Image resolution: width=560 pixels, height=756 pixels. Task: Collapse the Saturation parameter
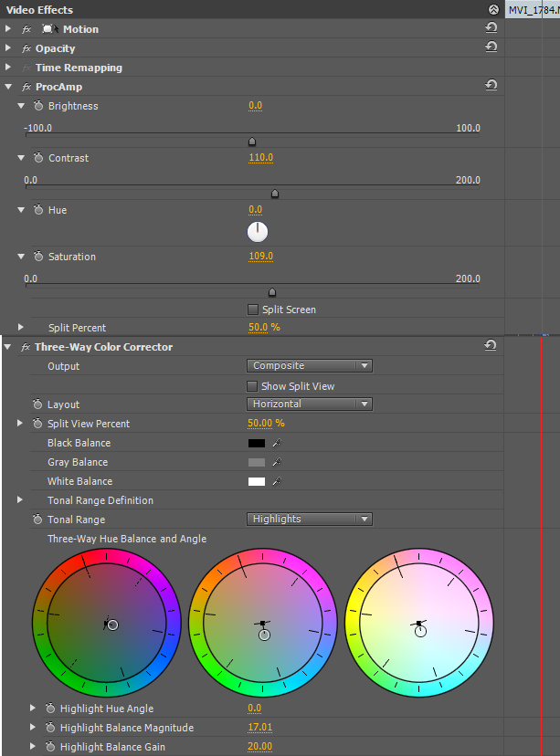tap(21, 256)
